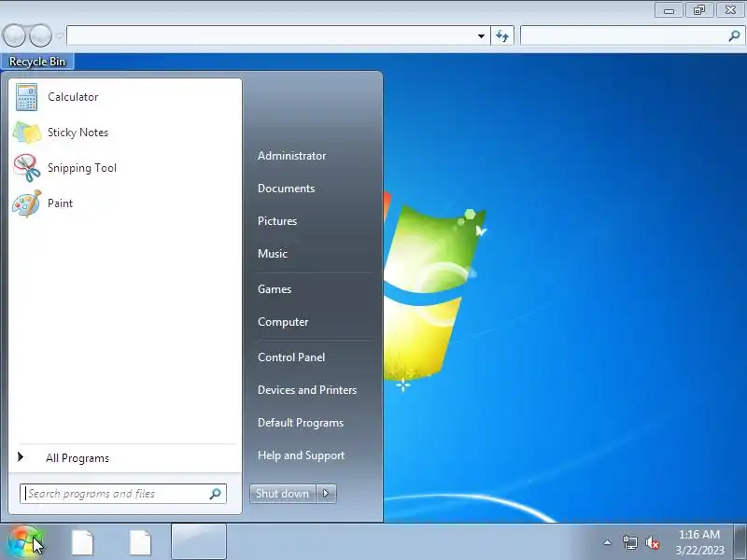Open Devices and Printers
Image resolution: width=747 pixels, height=560 pixels.
[x=307, y=390]
